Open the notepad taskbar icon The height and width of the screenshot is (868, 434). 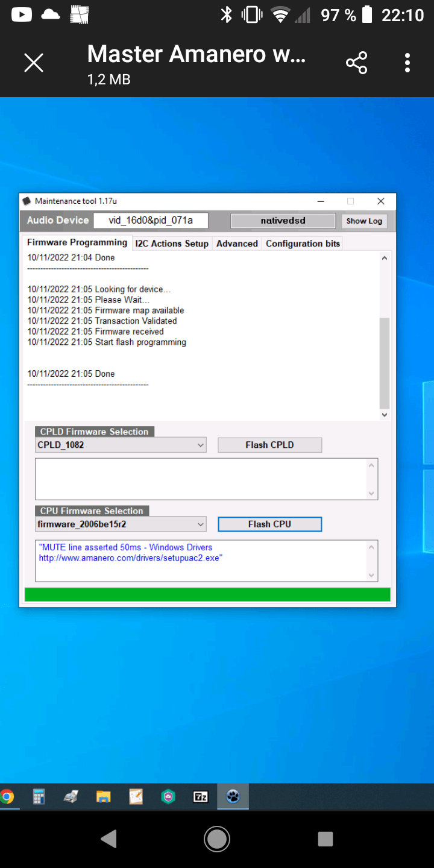(136, 797)
